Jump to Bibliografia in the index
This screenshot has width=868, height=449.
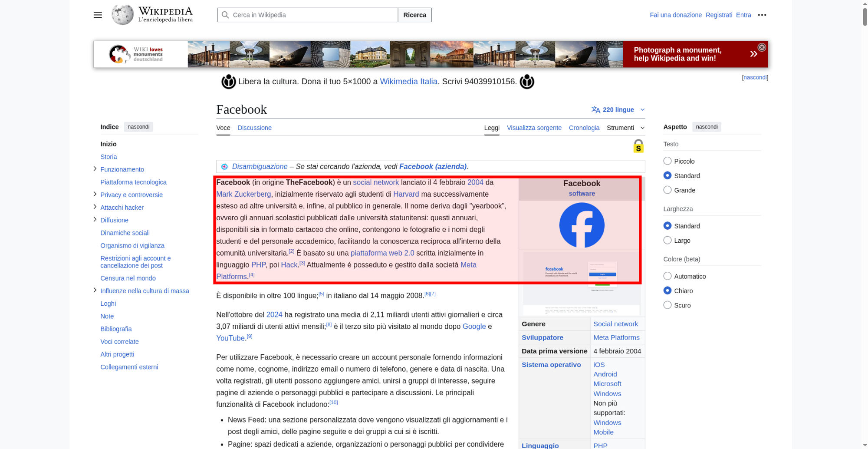(x=116, y=329)
